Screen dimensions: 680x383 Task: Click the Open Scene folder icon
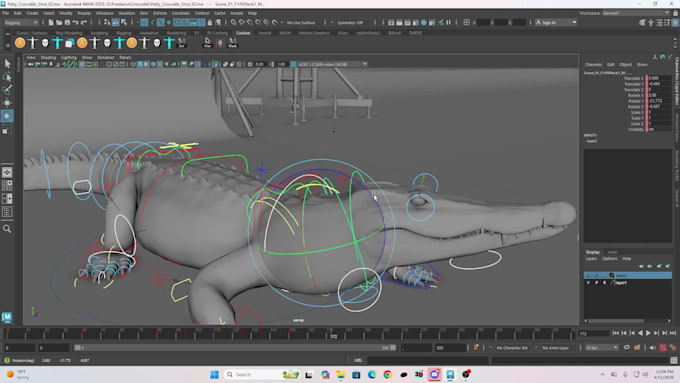click(59, 23)
